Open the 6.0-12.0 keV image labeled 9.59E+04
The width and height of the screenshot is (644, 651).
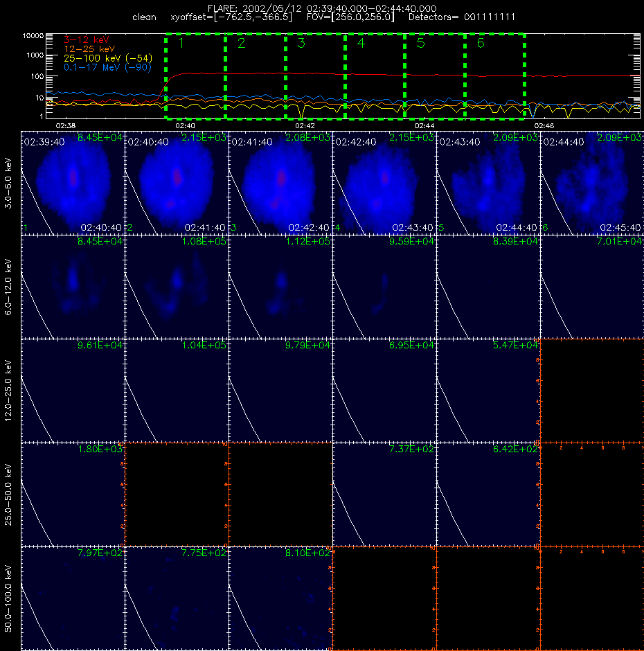(384, 287)
